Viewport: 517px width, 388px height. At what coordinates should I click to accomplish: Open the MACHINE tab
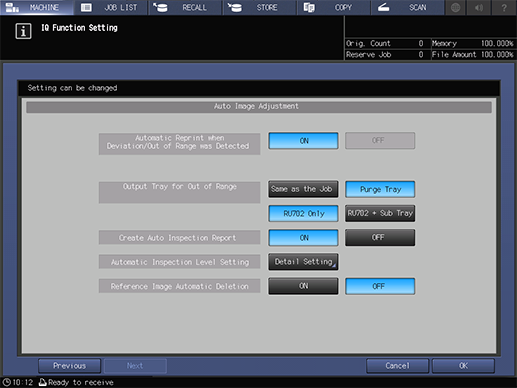37,7
